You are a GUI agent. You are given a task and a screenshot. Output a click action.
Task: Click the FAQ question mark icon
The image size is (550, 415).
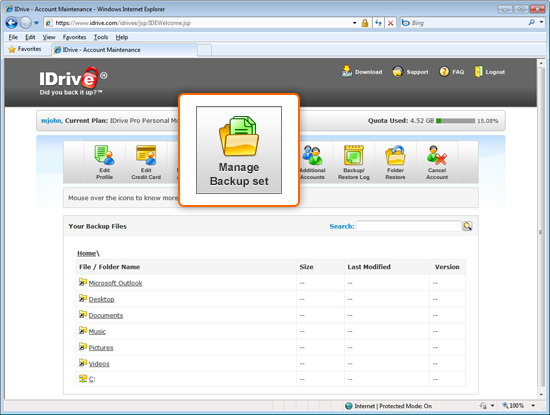(444, 72)
